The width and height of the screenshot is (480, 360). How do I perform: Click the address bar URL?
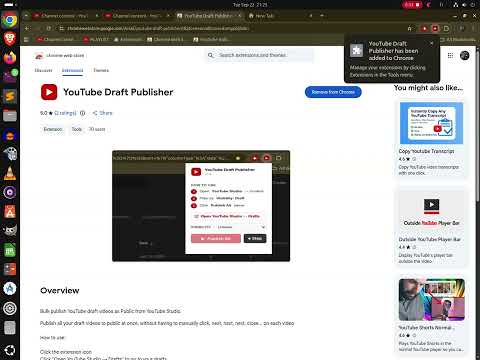coord(158,29)
